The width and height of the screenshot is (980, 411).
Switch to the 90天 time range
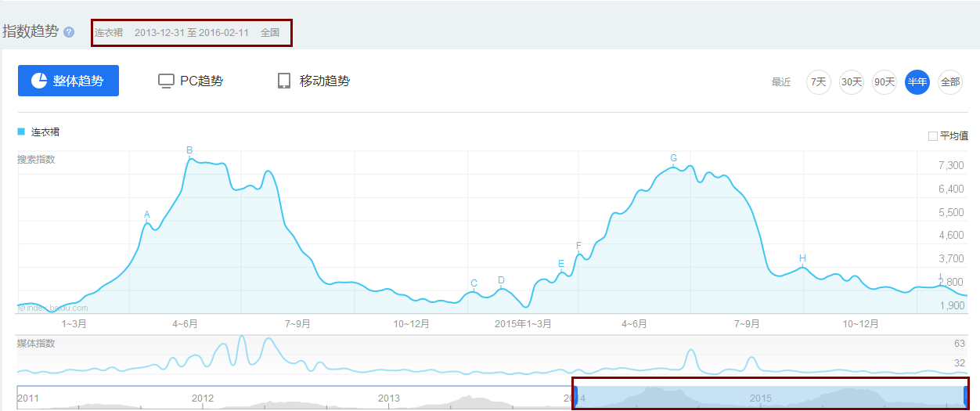click(x=885, y=81)
